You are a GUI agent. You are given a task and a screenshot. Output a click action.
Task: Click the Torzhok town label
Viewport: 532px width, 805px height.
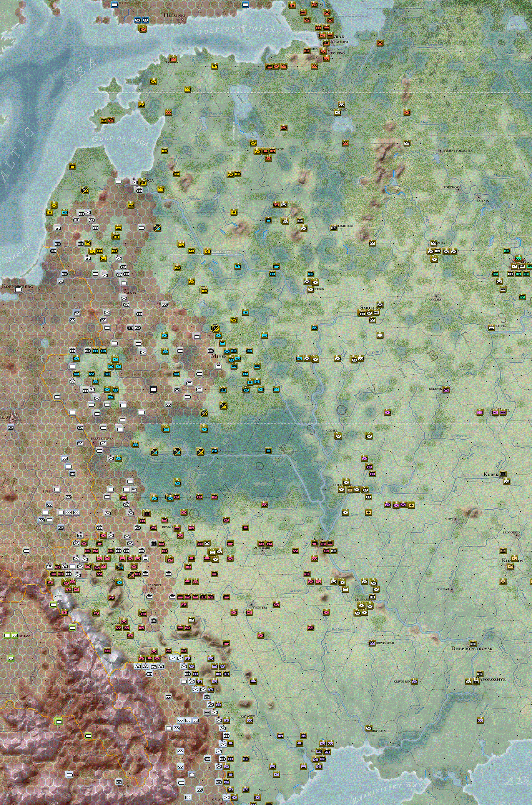[451, 187]
